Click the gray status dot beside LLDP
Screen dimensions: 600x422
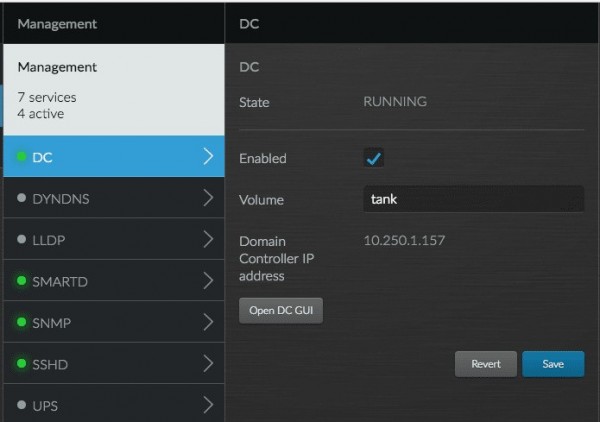(x=22, y=239)
